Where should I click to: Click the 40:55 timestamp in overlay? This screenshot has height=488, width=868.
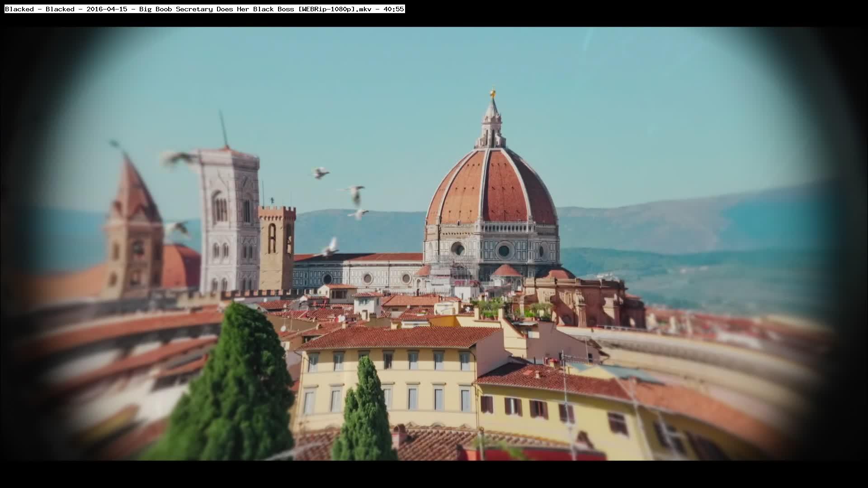pyautogui.click(x=393, y=9)
